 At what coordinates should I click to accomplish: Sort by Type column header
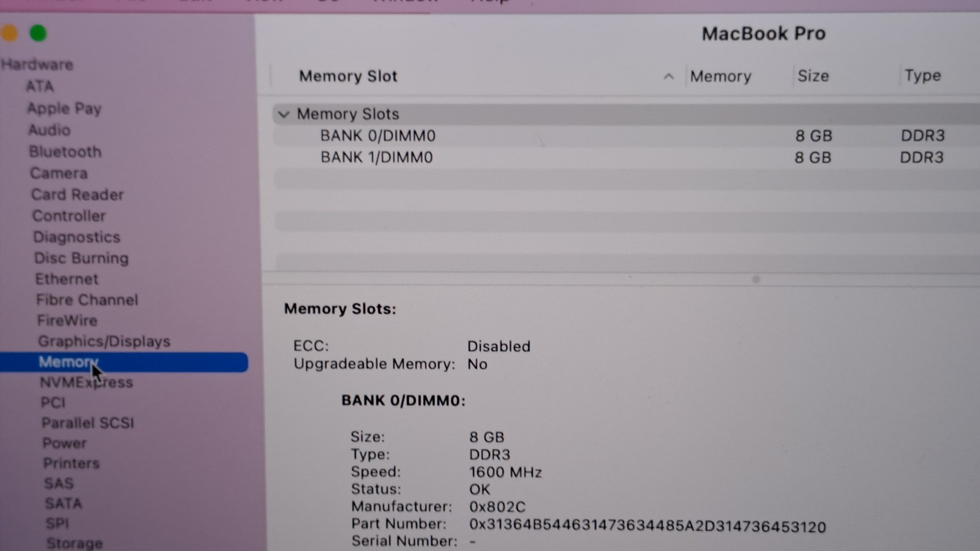[x=922, y=75]
